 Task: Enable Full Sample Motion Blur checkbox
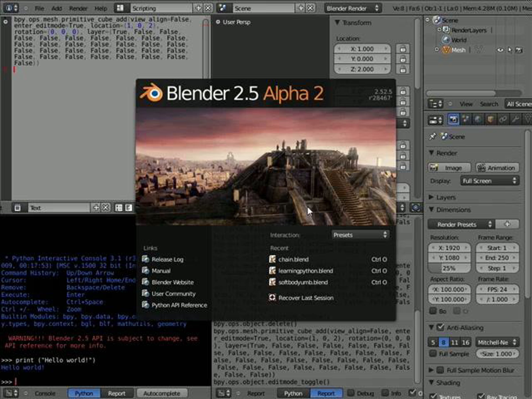pos(440,370)
